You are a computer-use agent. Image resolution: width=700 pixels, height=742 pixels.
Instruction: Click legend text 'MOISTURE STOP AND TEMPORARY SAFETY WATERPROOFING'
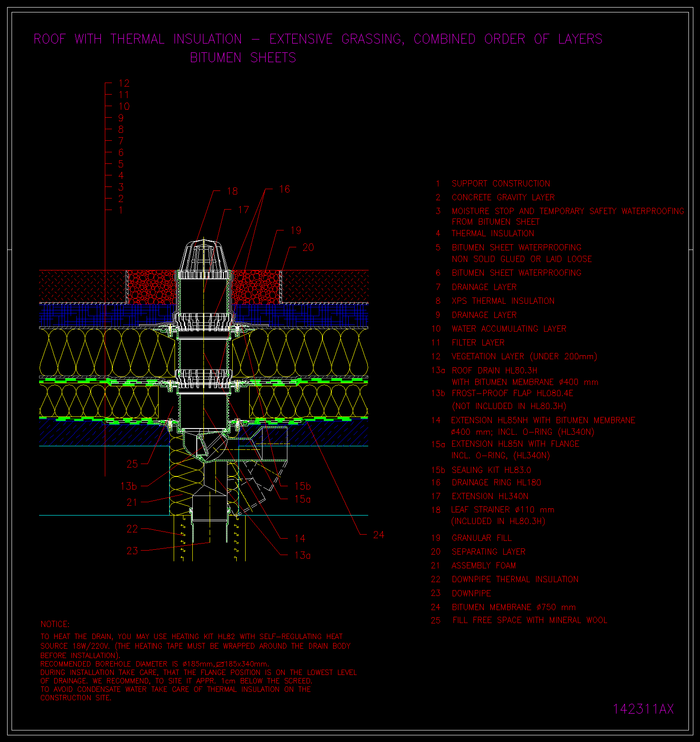[568, 211]
